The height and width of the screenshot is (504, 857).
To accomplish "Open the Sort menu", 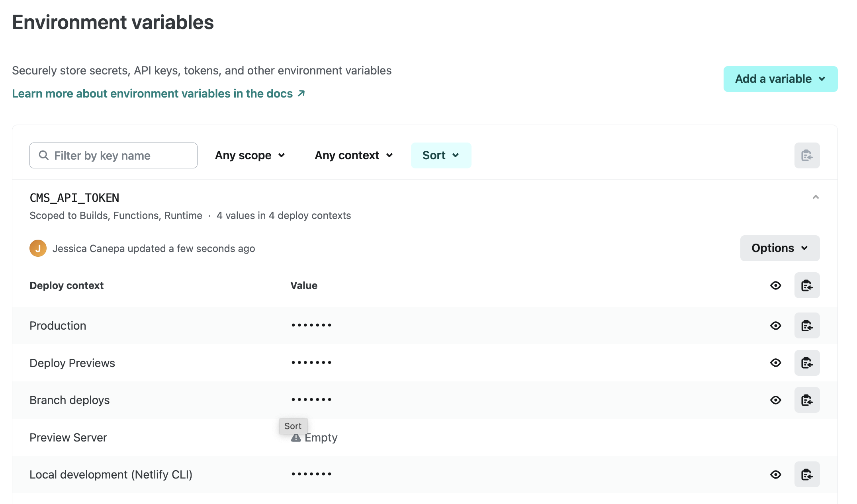I will click(x=441, y=155).
